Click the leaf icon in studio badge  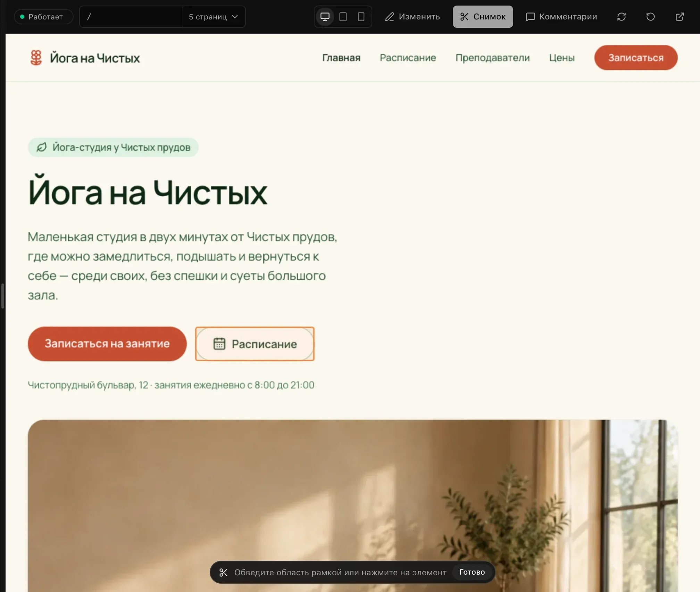point(42,147)
